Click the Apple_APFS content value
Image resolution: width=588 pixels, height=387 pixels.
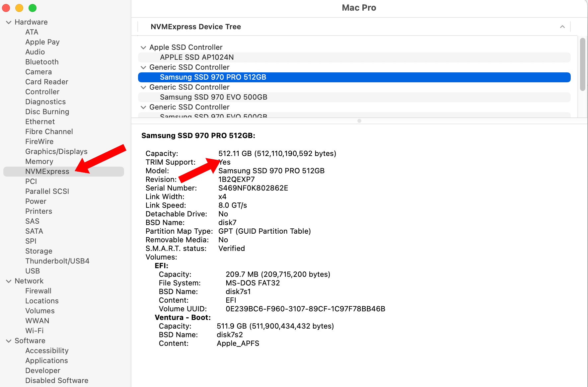tap(238, 344)
